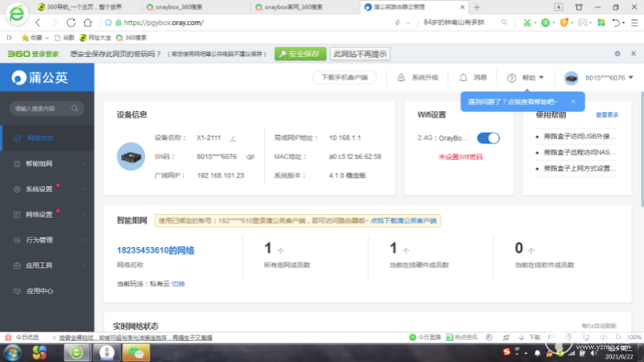Open the 网址大全 bookmark

(95, 38)
